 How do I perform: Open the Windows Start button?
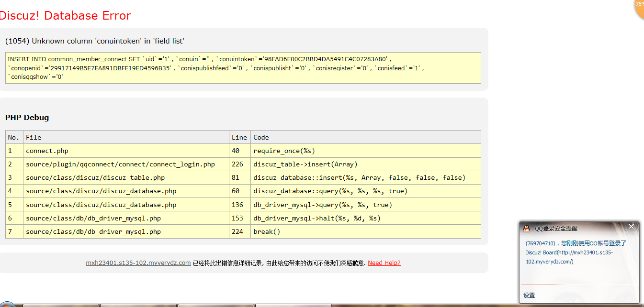point(7,305)
